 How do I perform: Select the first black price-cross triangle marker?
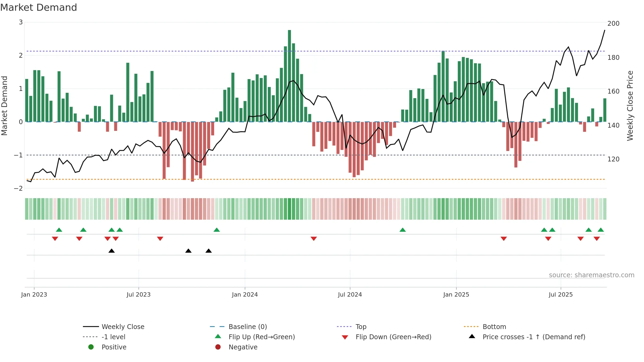[x=112, y=251]
